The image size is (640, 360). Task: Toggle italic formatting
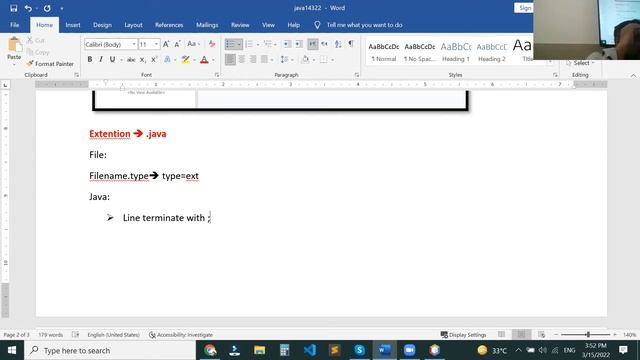pyautogui.click(x=101, y=60)
